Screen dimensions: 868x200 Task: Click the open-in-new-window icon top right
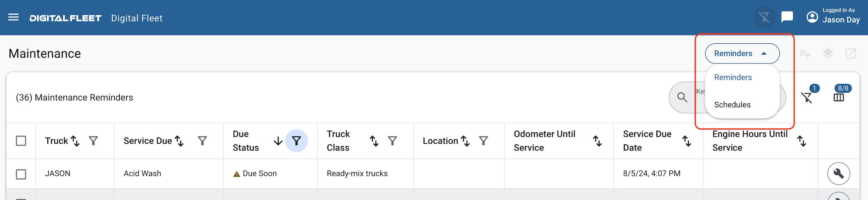(x=851, y=53)
